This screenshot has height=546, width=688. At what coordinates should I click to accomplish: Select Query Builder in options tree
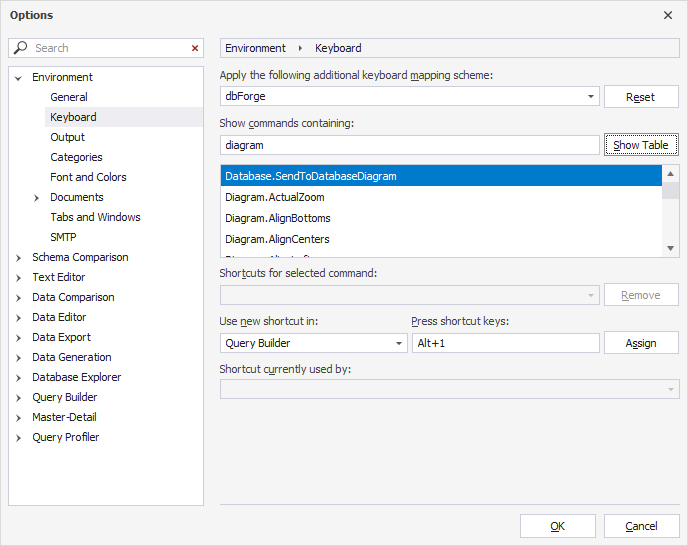coord(64,397)
